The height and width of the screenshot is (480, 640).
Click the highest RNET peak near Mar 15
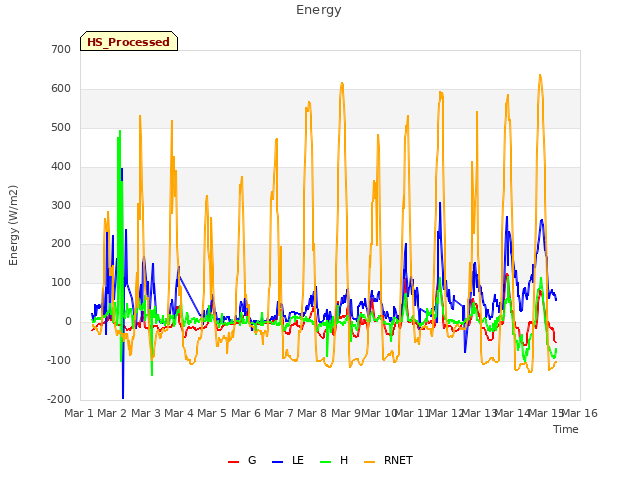coord(540,75)
